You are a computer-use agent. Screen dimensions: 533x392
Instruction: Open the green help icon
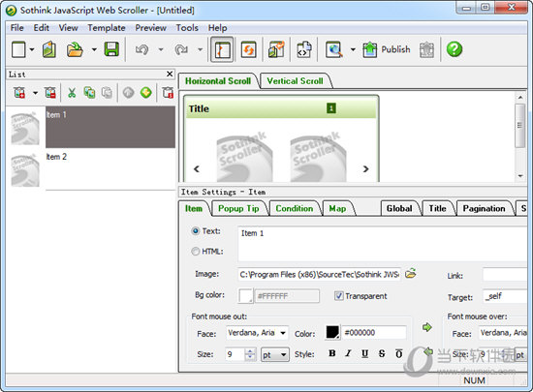pos(455,49)
